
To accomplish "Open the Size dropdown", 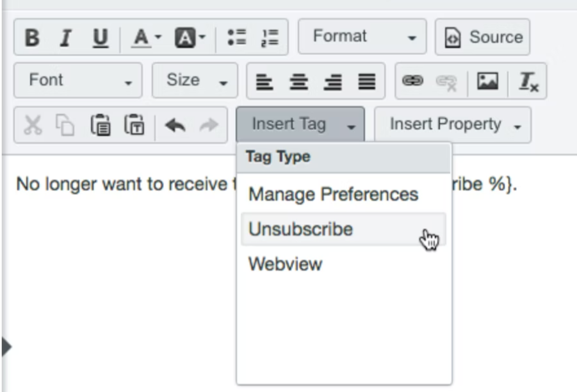I will 195,80.
